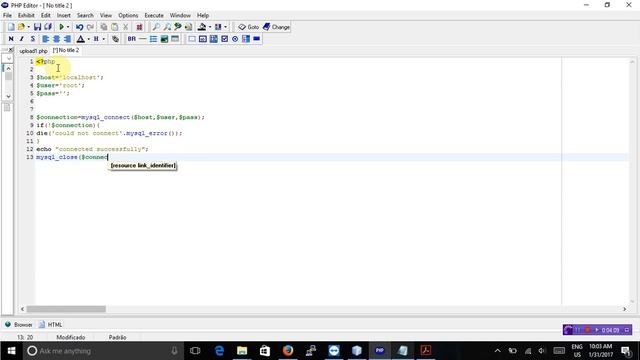This screenshot has height=360, width=640.
Task: Insert a blue button form element
Action: 256,39
